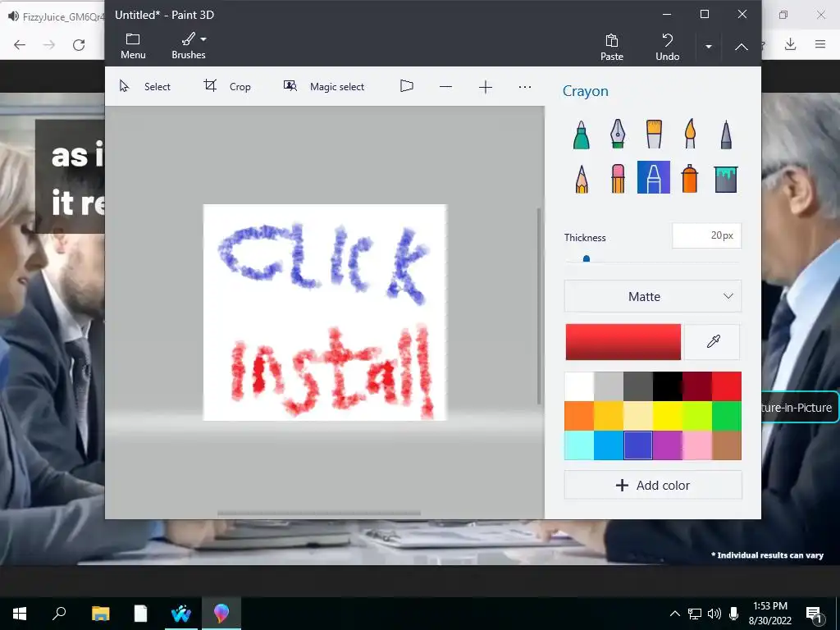Image resolution: width=840 pixels, height=630 pixels.
Task: Open the volume control in tray
Action: coord(714,614)
